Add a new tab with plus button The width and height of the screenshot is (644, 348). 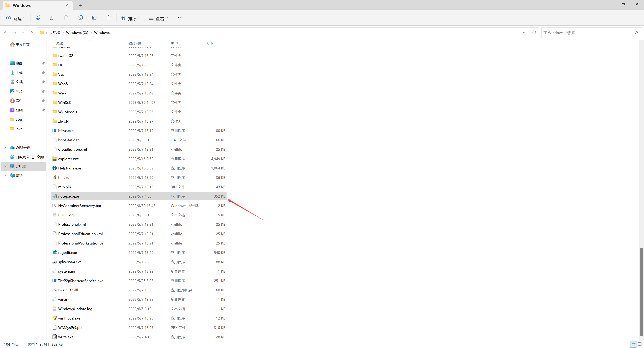pyautogui.click(x=80, y=5)
